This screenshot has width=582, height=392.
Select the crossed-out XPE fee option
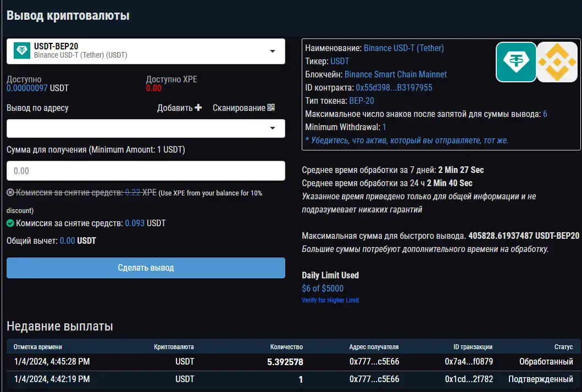[x=10, y=193]
